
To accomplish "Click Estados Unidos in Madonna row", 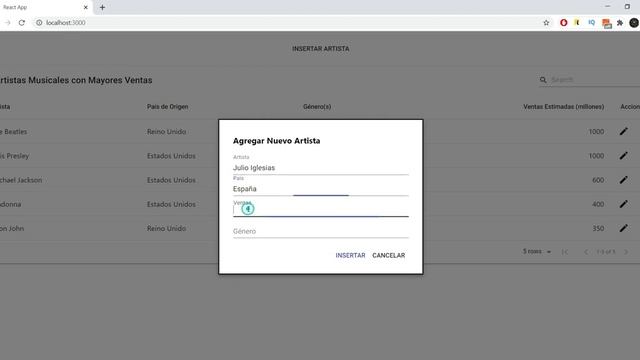I will pyautogui.click(x=171, y=204).
